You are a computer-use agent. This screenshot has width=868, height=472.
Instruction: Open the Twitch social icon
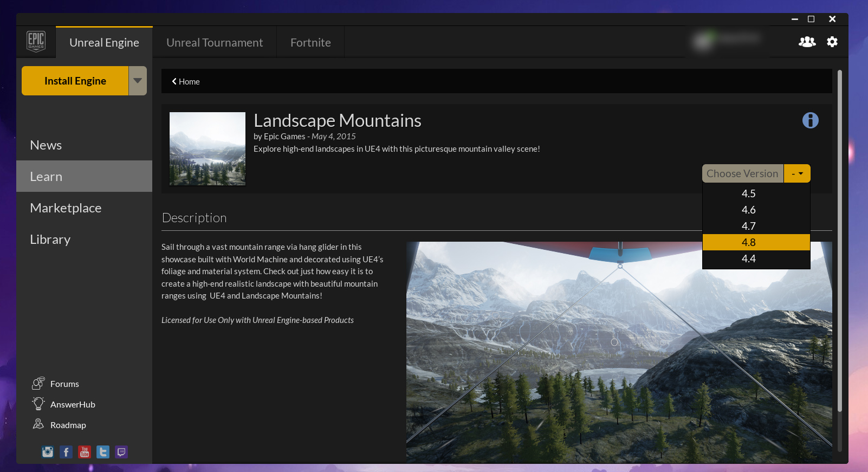pos(121,452)
